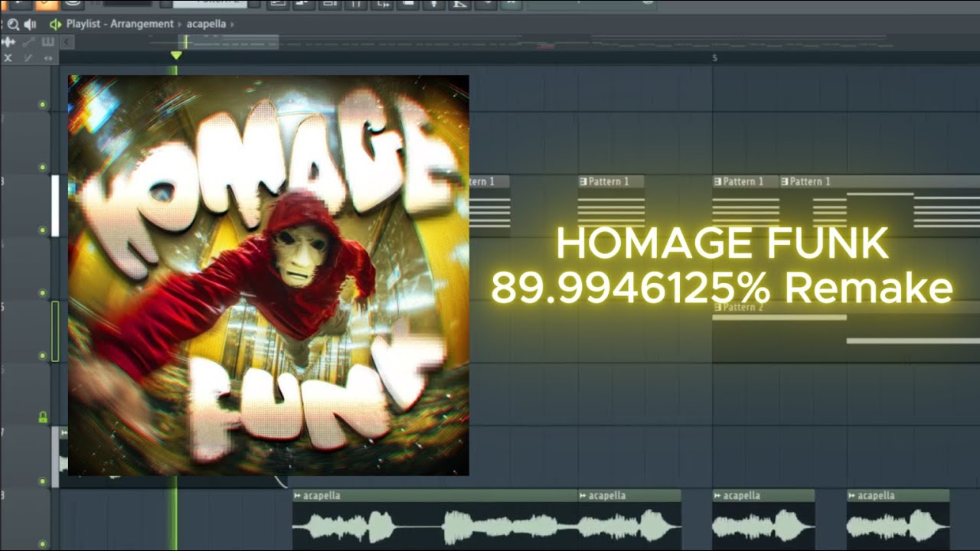Open menu icon of Pattern 2 clip
The image size is (980, 551).
pyautogui.click(x=717, y=307)
